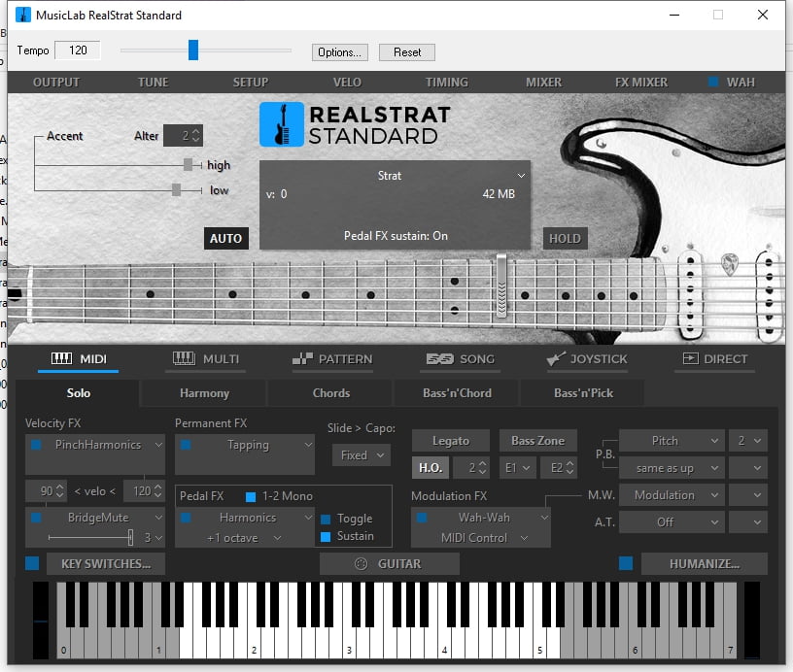Switch to the Harmony tab
This screenshot has width=793, height=672.
204,393
